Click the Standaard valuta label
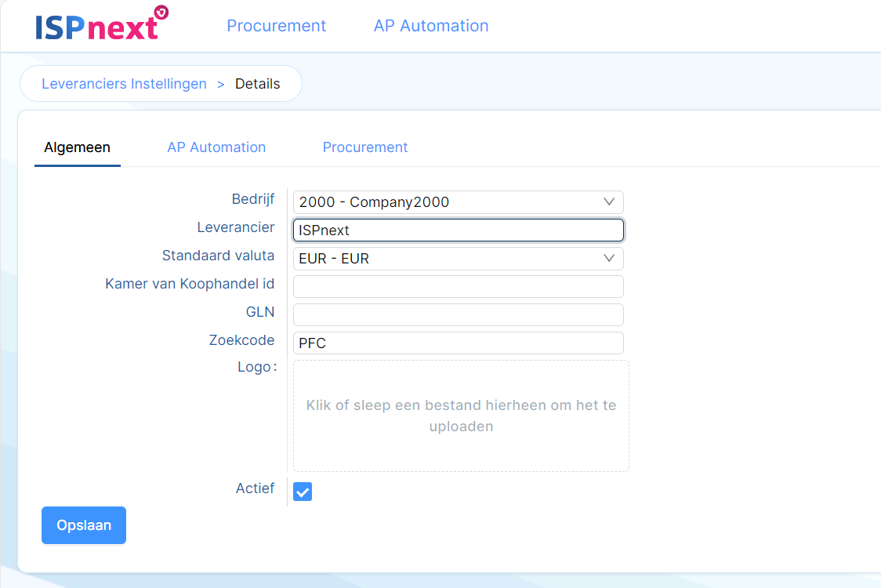881x588 pixels. pyautogui.click(x=218, y=256)
